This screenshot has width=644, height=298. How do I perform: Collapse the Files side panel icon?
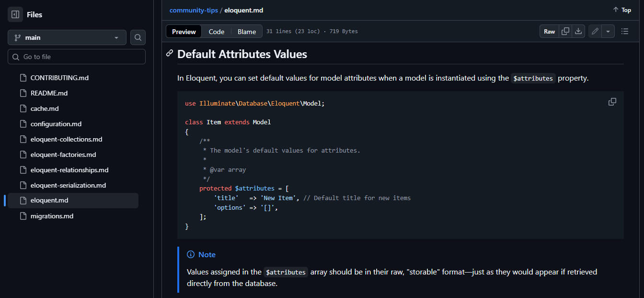[x=15, y=14]
